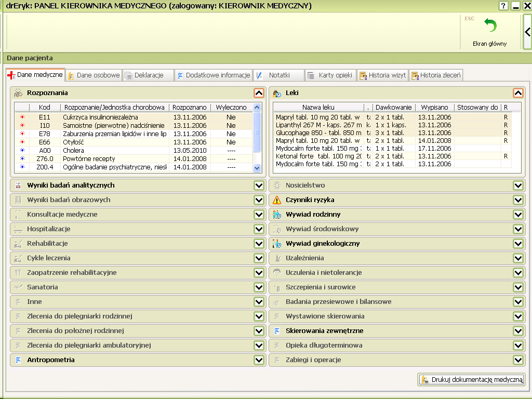Viewport: 532px width, 399px height.
Task: Select the Powtórne recepty diagnosis row
Action: pos(134,159)
